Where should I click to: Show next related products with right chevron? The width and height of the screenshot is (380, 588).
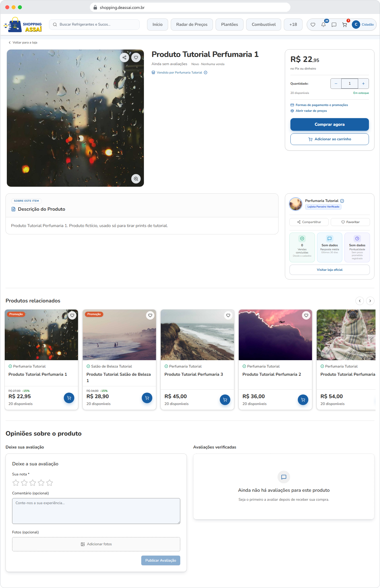370,301
